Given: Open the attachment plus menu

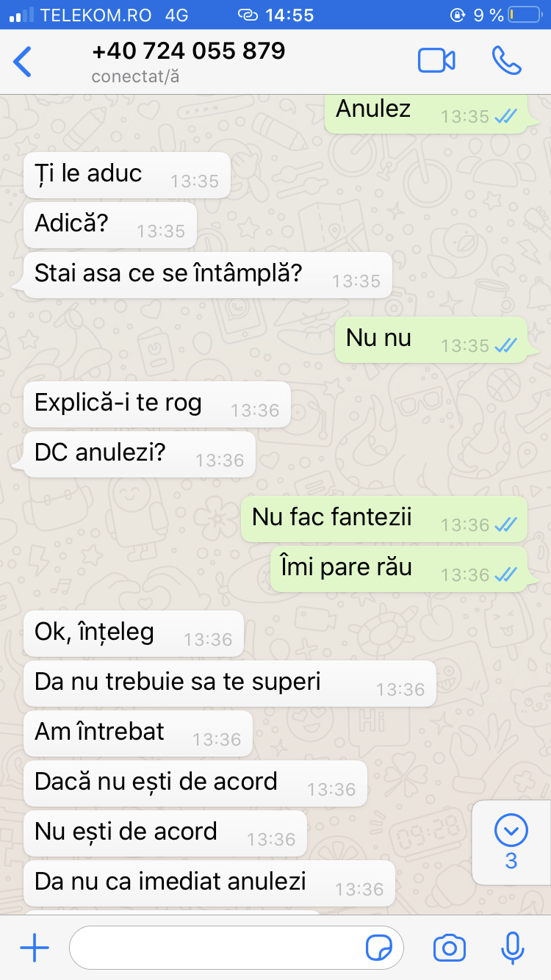Looking at the screenshot, I should pyautogui.click(x=35, y=948).
